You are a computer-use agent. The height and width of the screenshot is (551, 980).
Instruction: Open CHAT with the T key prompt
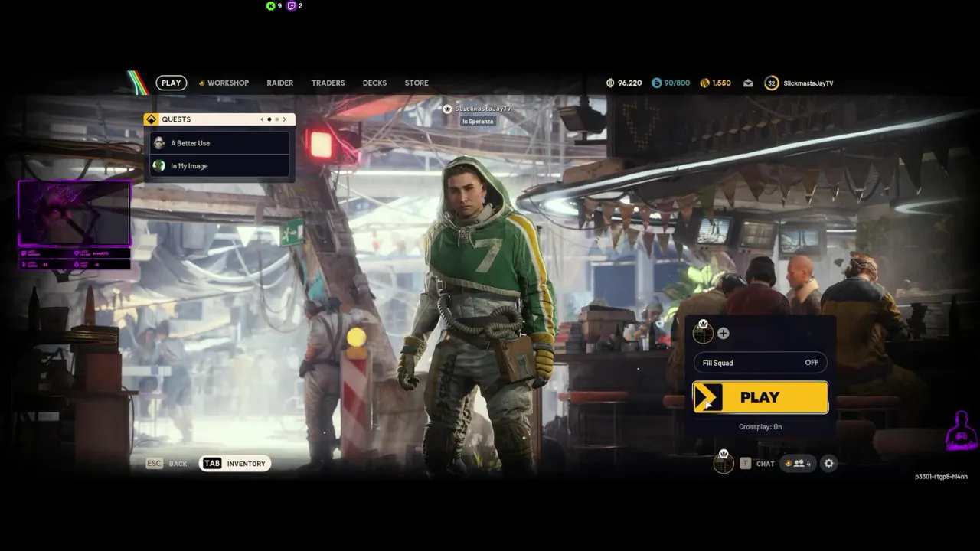click(x=758, y=464)
